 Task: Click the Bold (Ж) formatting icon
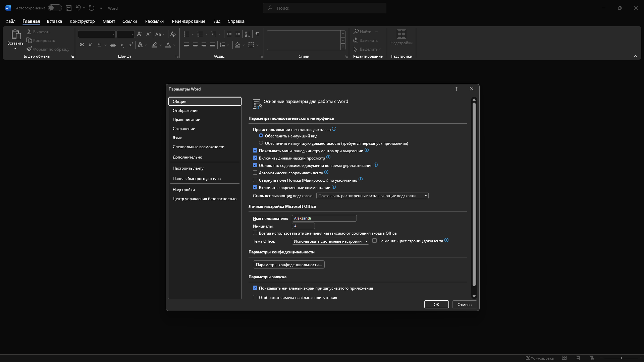[x=82, y=45]
